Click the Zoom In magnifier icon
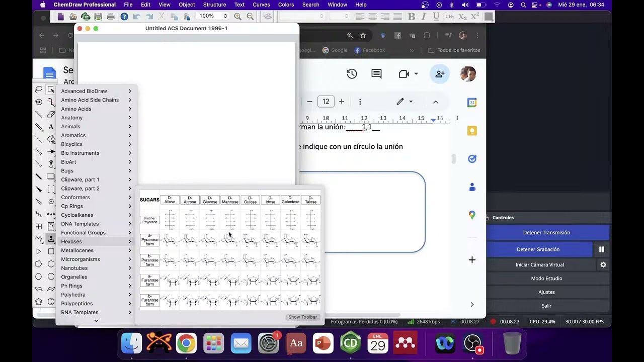Viewport: 644px width, 362px height. 237,17
